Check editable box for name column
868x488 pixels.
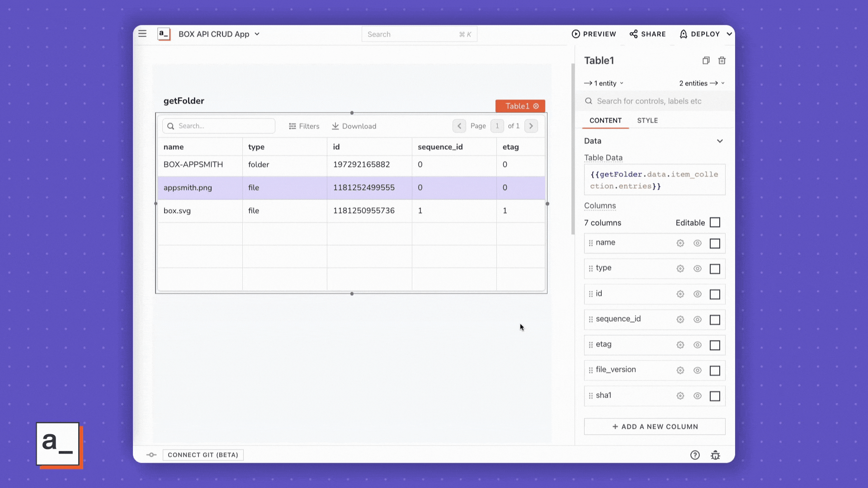coord(715,244)
